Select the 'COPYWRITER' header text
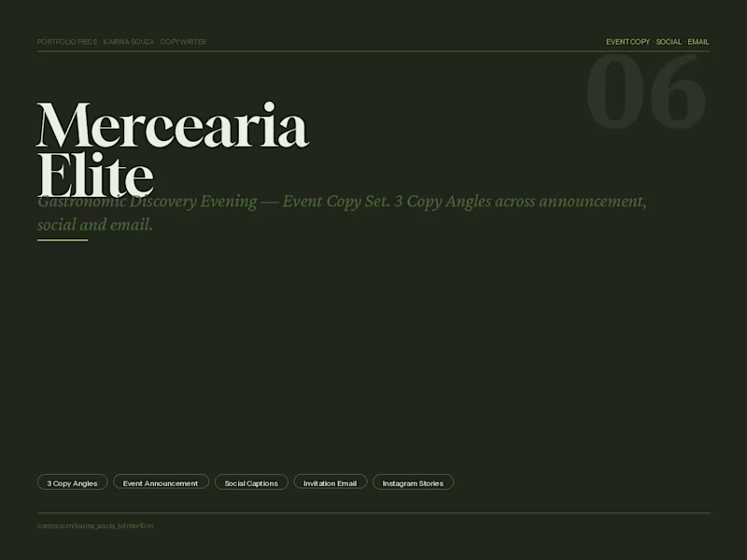 click(183, 42)
